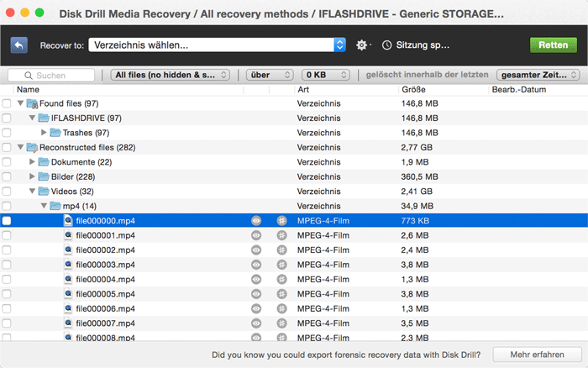Image resolution: width=588 pixels, height=368 pixels.
Task: Open the All files filter dropdown
Action: 170,75
